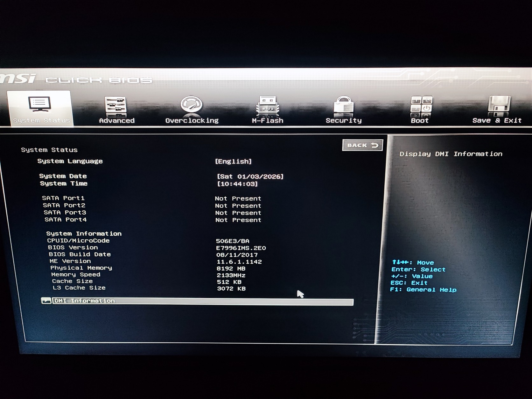Click the Memory Speed label
This screenshot has height=399, width=532.
pos(76,275)
